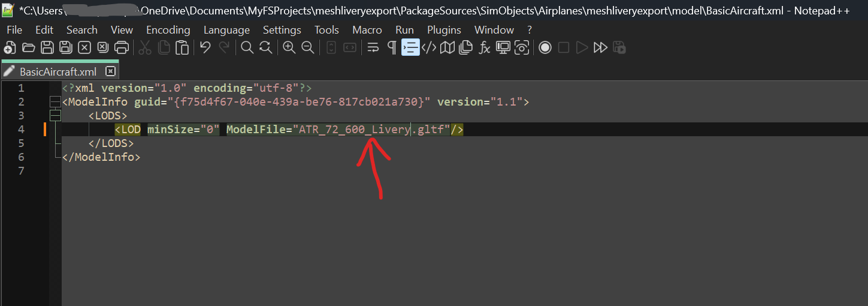Click the Redo arrow icon
The image size is (868, 306).
coord(224,48)
